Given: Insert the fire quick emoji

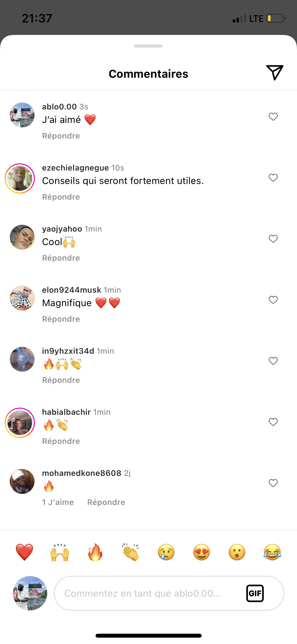Looking at the screenshot, I should pos(95,552).
